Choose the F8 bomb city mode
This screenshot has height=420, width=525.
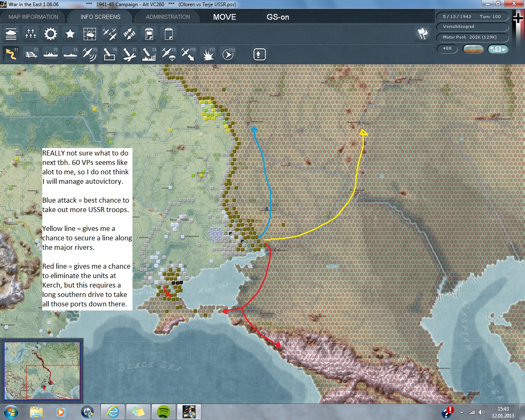click(149, 54)
